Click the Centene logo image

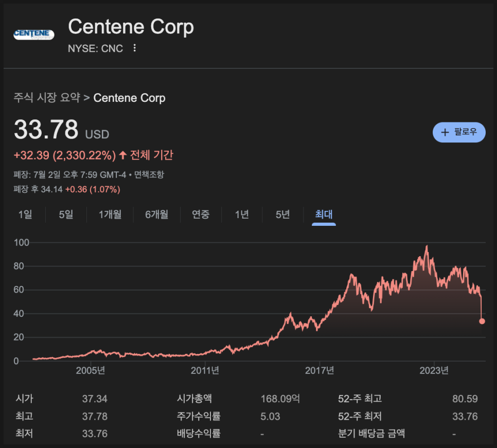[x=33, y=34]
